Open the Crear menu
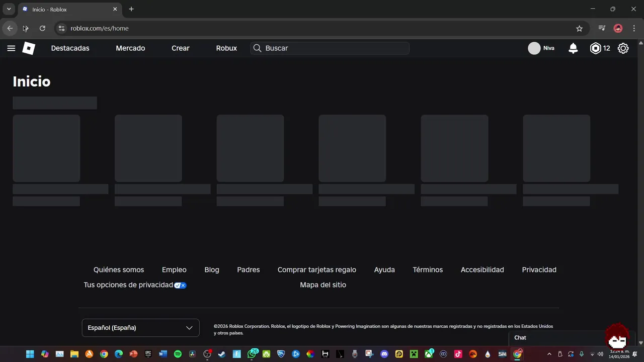Viewport: 644px width, 362px height. [181, 48]
